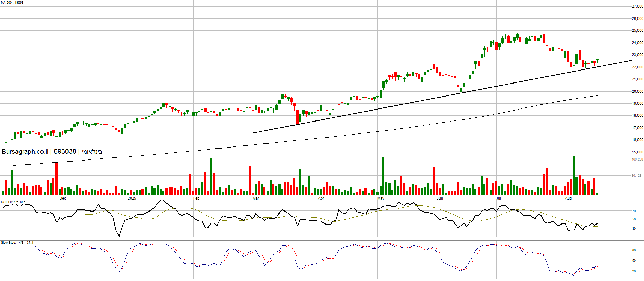This screenshot has height=281, width=644.
Task: Click the Feb month axis label
Action: click(x=196, y=199)
